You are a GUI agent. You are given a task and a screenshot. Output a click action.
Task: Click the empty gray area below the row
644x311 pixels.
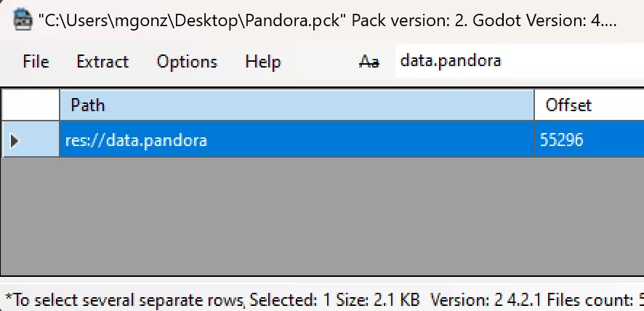pos(323,216)
